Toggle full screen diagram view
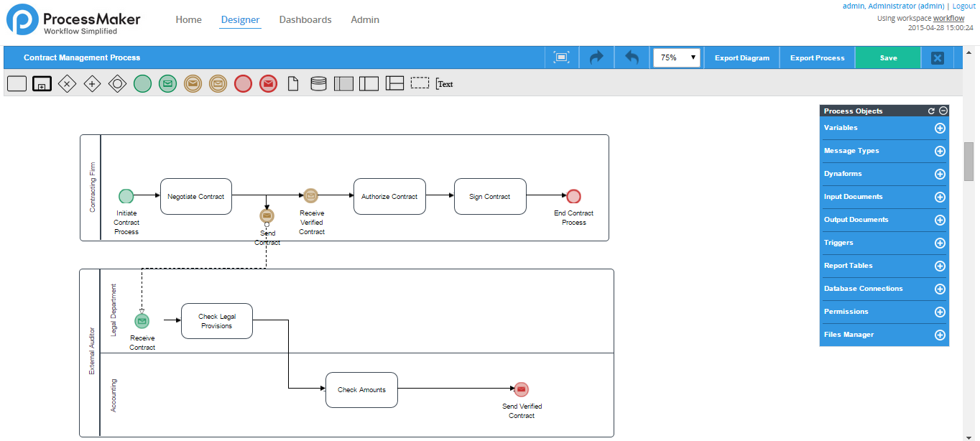Screen dimensions: 980x441 click(x=562, y=57)
